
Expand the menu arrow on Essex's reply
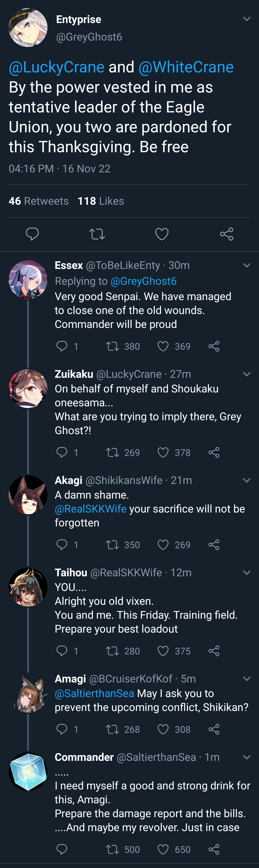click(247, 266)
